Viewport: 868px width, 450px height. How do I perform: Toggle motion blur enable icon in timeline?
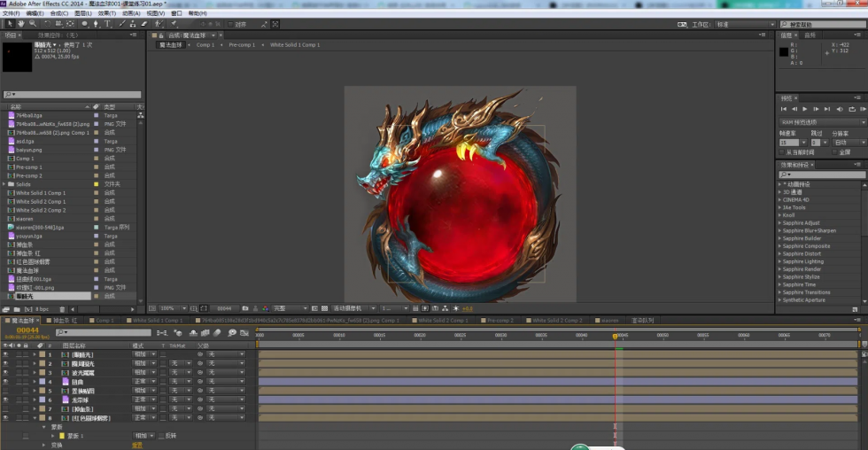click(x=217, y=333)
